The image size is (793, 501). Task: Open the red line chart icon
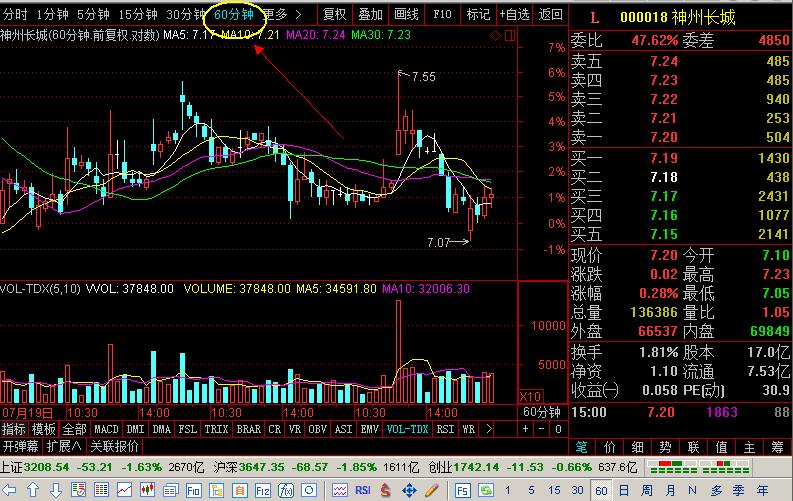(x=124, y=490)
